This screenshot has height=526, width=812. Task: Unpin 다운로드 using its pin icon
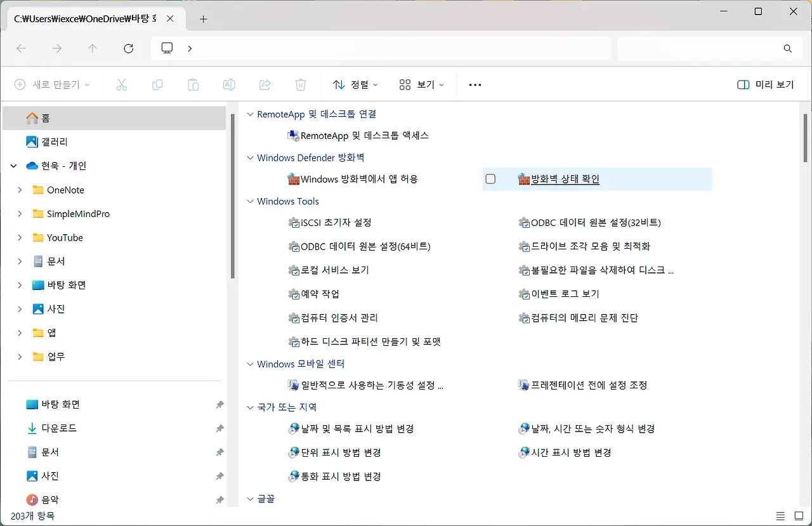pyautogui.click(x=219, y=428)
